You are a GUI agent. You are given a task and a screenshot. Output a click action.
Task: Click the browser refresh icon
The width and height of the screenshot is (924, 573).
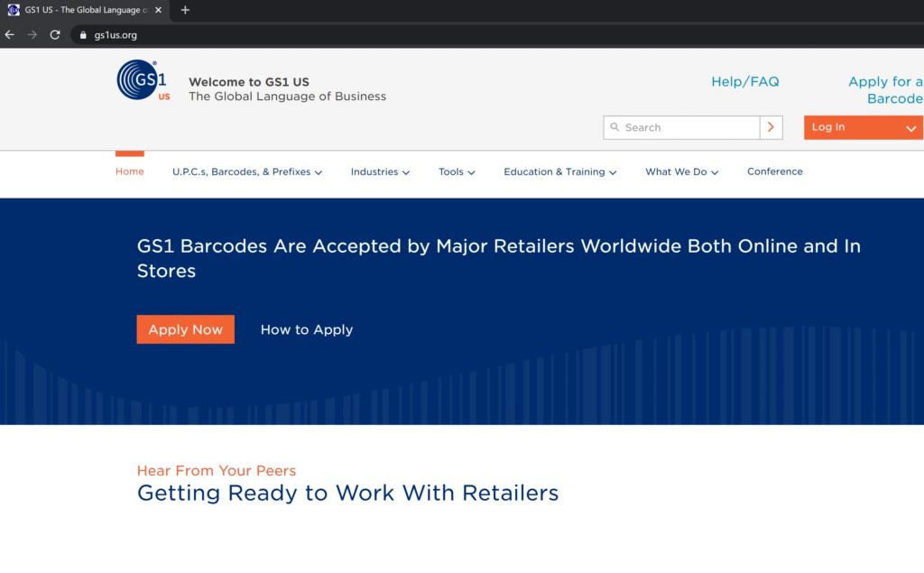(54, 34)
